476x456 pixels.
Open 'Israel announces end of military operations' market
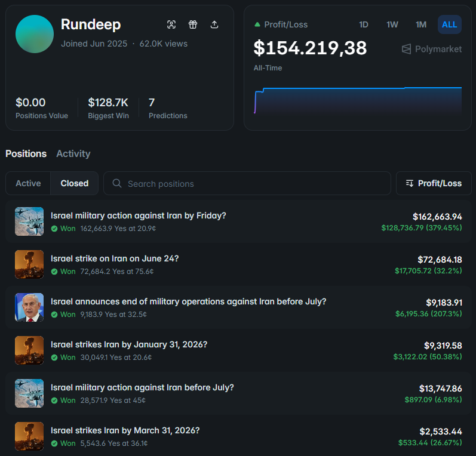(x=189, y=301)
